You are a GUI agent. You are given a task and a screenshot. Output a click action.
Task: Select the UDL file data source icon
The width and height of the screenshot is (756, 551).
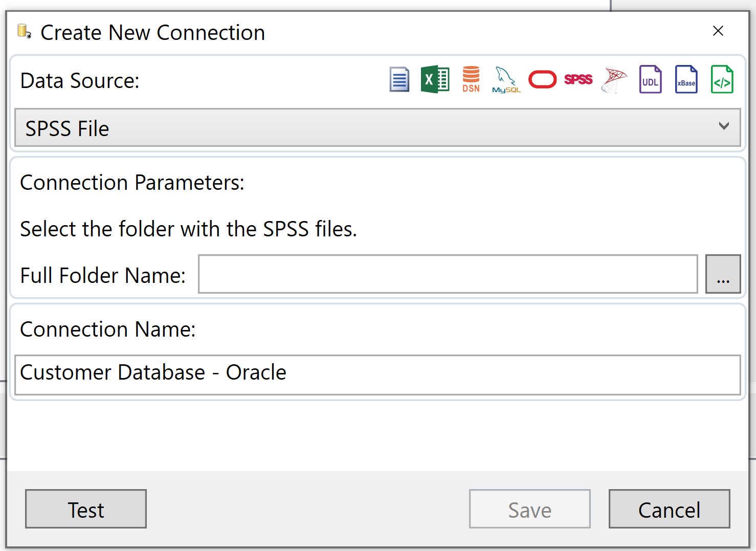[x=650, y=79]
